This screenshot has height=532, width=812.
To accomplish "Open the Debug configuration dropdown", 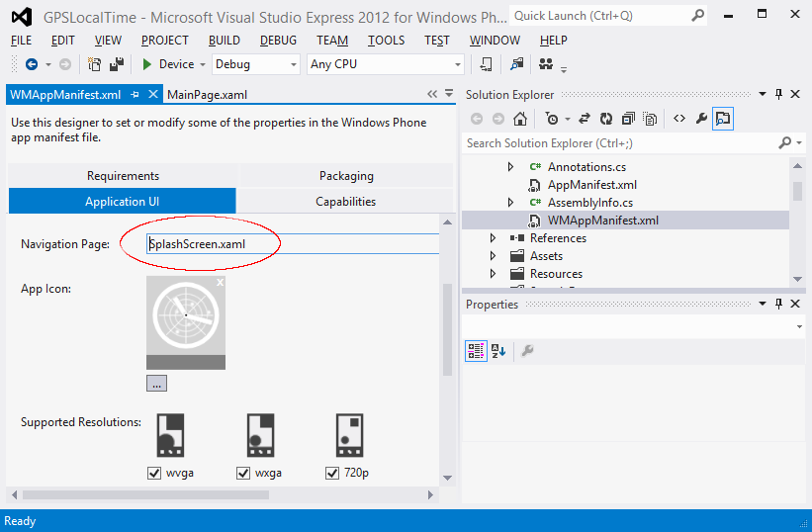I will tap(294, 64).
